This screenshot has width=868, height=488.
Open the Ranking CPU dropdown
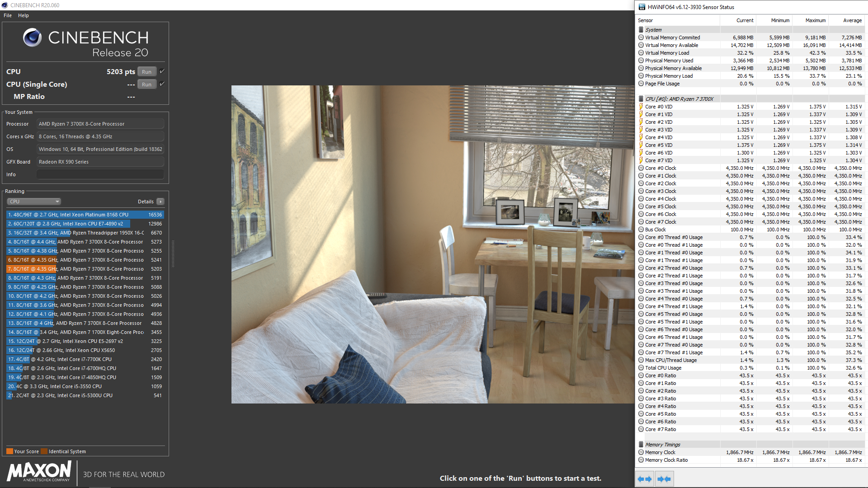(x=34, y=202)
